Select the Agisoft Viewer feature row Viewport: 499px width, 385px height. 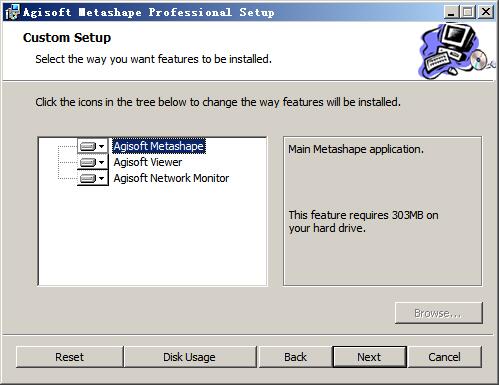pos(148,162)
